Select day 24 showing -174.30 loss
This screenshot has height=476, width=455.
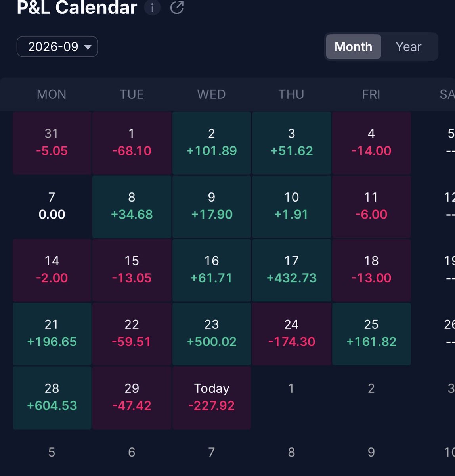(291, 334)
